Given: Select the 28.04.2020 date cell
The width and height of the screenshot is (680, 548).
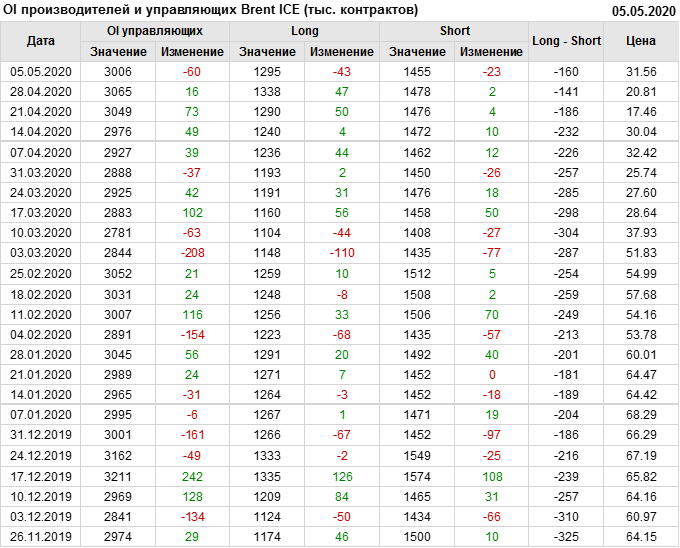Looking at the screenshot, I should click(x=41, y=91).
